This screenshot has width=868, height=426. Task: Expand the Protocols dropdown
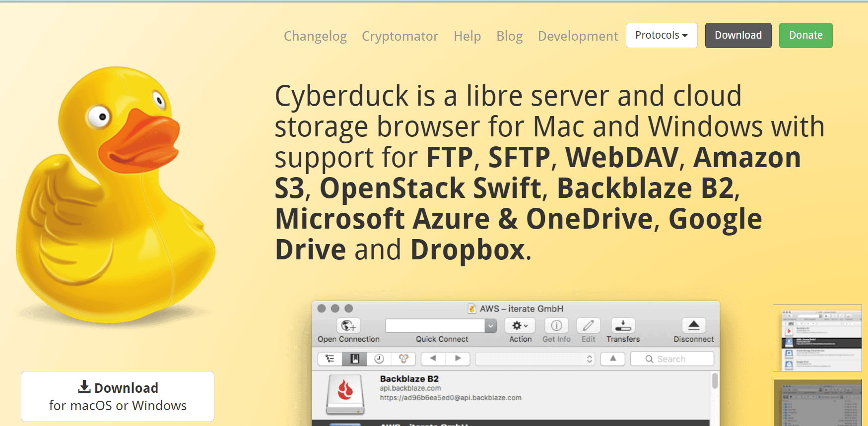(662, 35)
